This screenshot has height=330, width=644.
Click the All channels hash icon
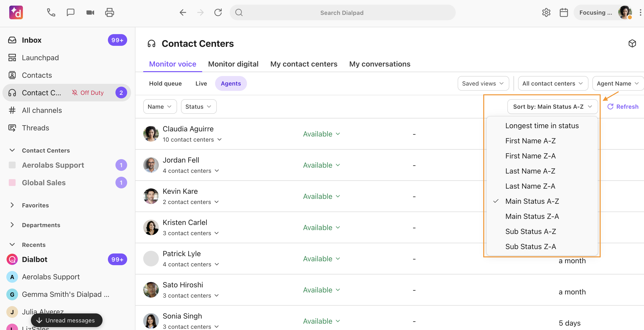(x=12, y=110)
